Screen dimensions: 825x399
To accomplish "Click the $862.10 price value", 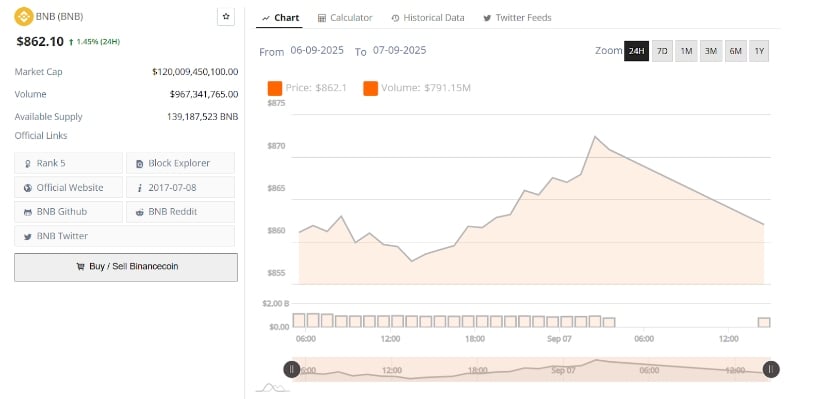I will [40, 42].
